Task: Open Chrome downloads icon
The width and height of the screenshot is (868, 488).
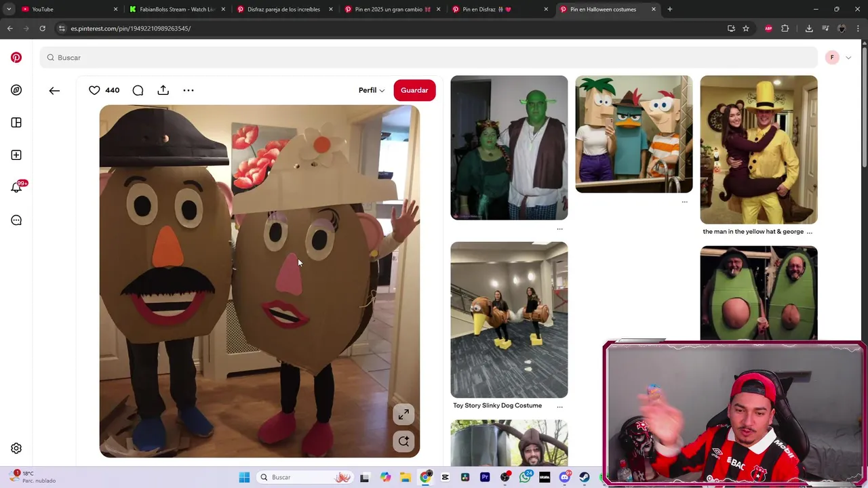Action: [x=809, y=28]
